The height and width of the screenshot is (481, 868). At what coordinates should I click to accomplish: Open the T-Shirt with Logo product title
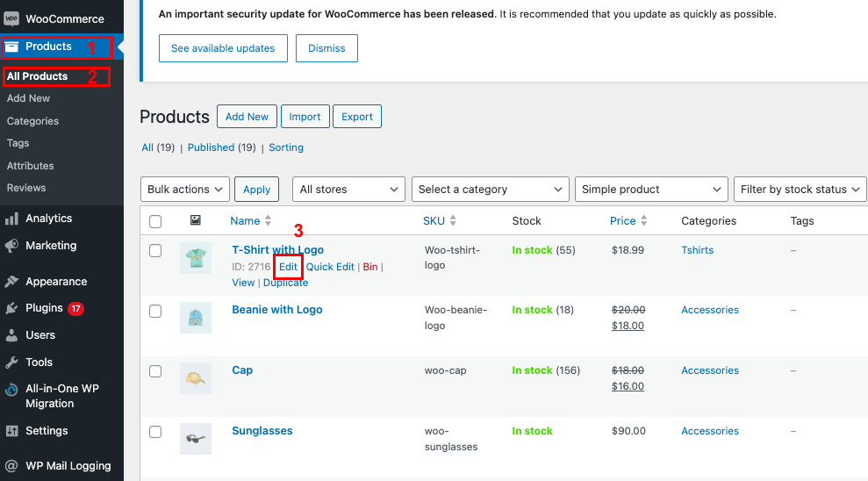(x=278, y=249)
